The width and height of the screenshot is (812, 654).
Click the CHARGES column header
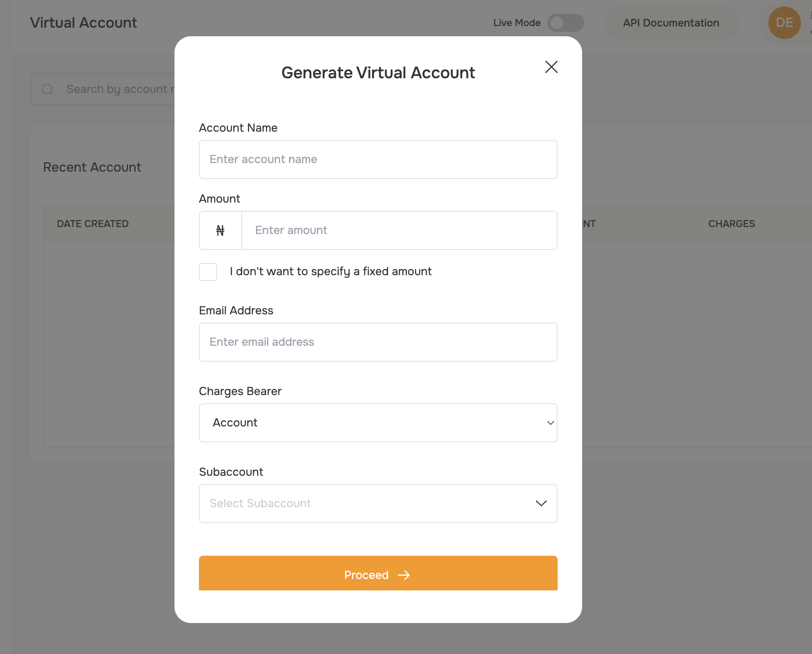731,224
